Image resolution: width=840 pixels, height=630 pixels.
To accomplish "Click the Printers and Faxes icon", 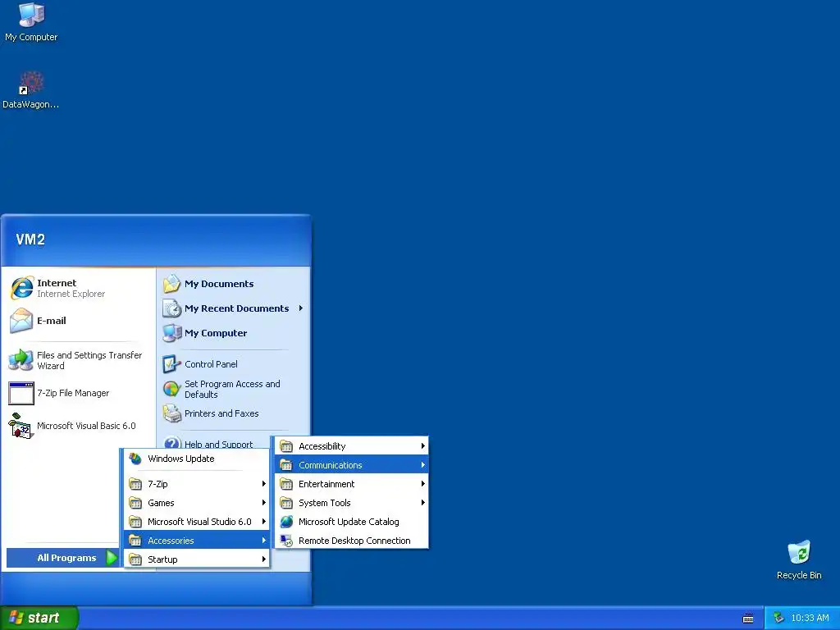I will [172, 413].
